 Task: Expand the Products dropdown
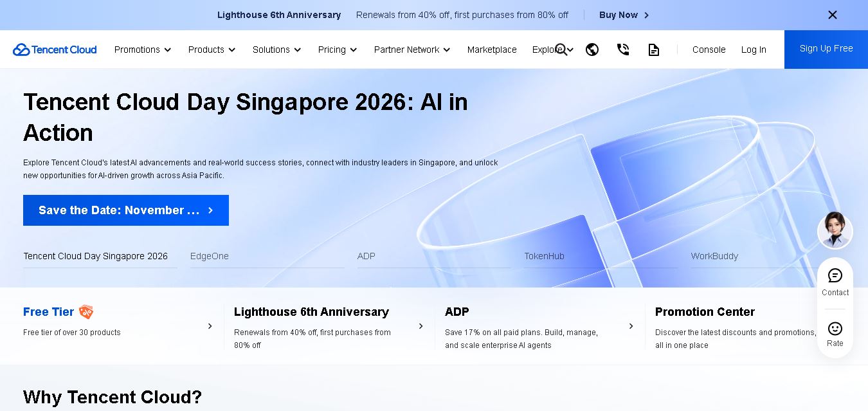[212, 50]
